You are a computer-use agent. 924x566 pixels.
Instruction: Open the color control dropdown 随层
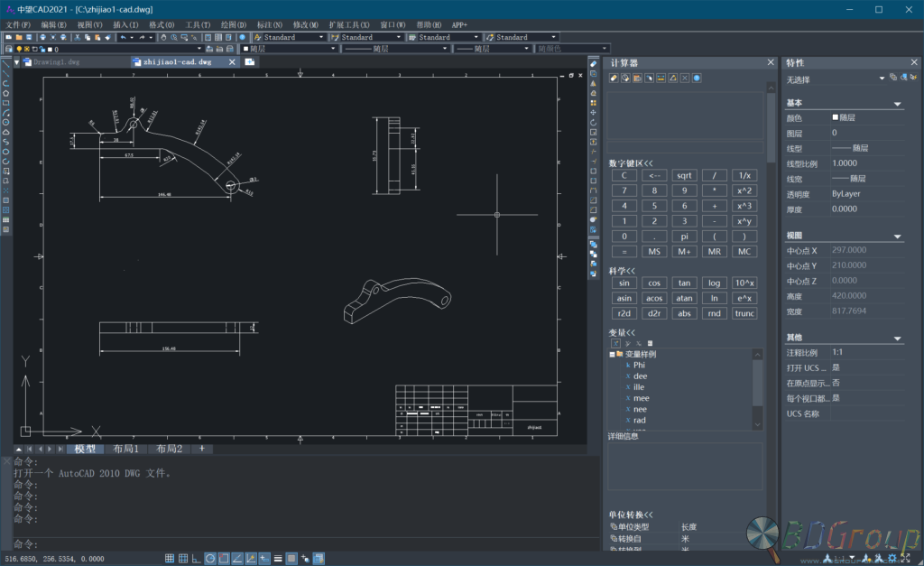pyautogui.click(x=333, y=49)
